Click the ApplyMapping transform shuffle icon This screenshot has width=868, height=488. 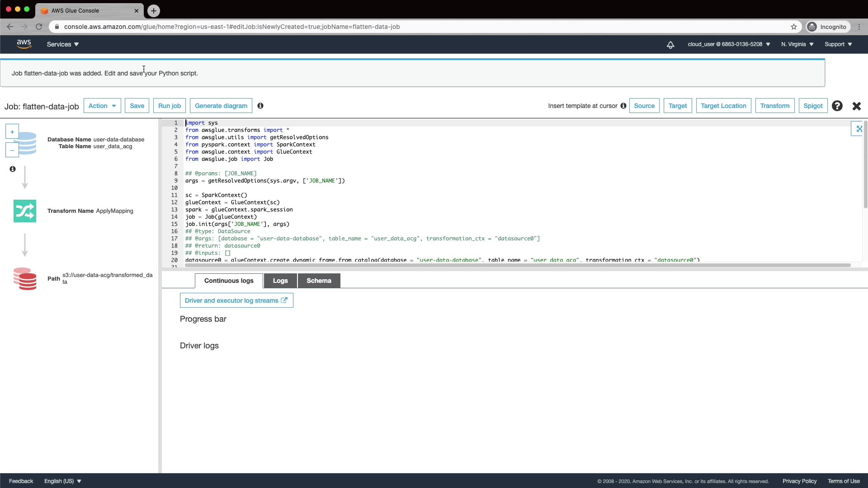point(25,211)
